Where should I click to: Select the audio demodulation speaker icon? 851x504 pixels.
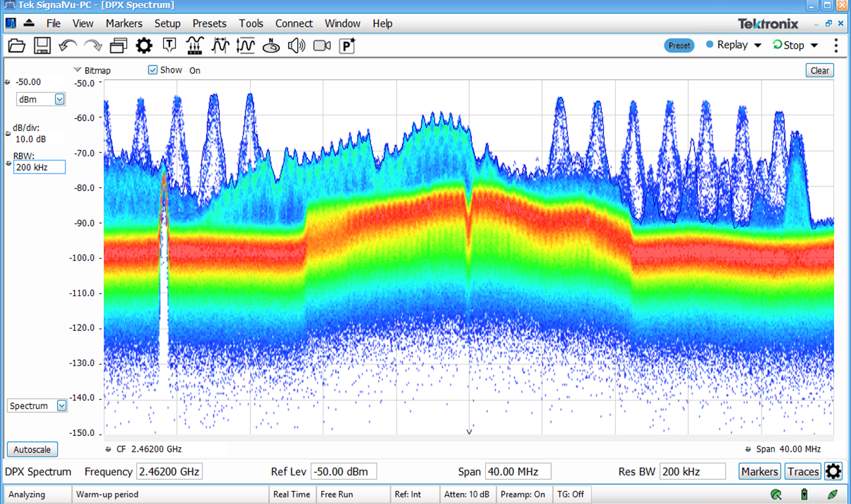point(296,45)
